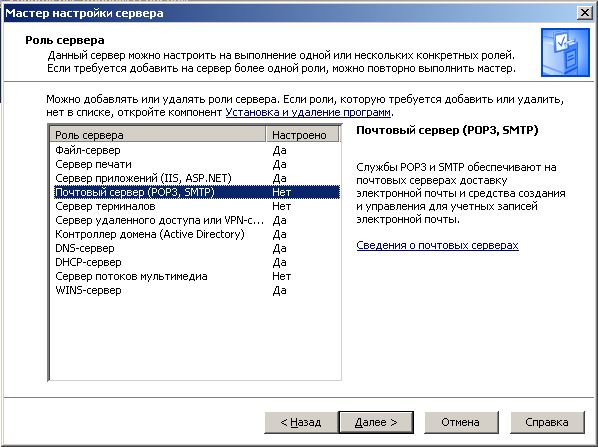Select the WINS-сервер row

pos(196,290)
